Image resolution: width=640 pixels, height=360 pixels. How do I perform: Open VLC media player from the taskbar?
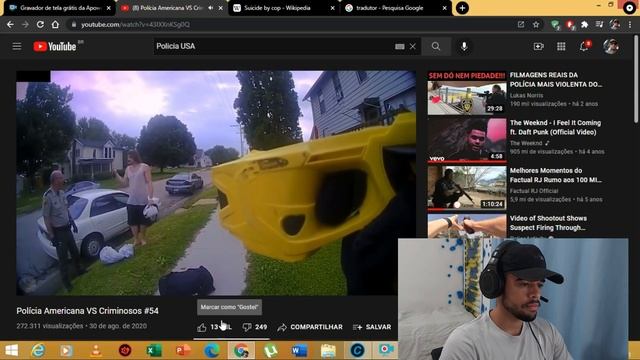point(96,351)
